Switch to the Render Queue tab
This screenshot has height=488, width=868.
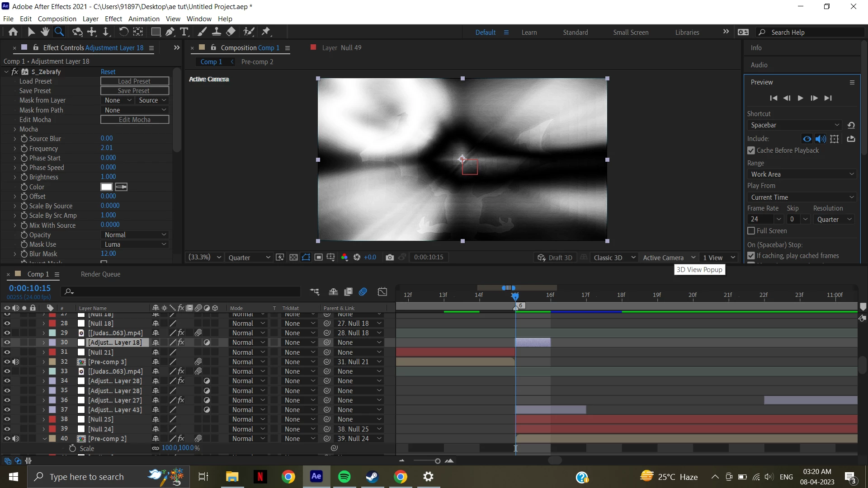tap(100, 274)
